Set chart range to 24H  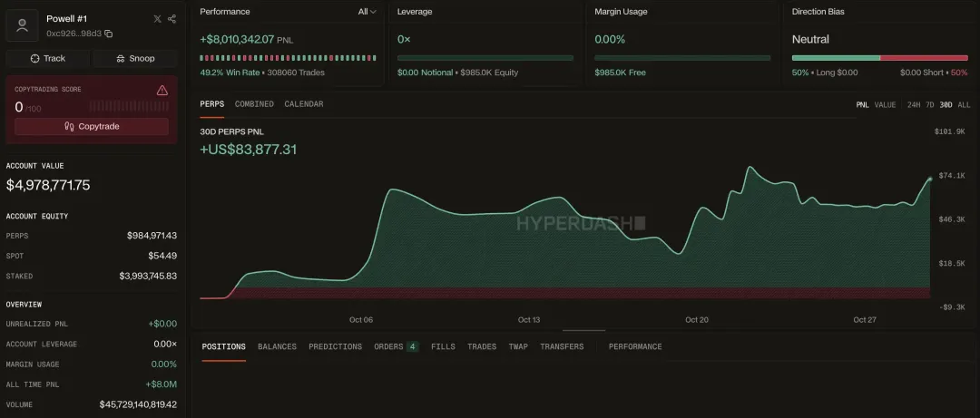(914, 105)
